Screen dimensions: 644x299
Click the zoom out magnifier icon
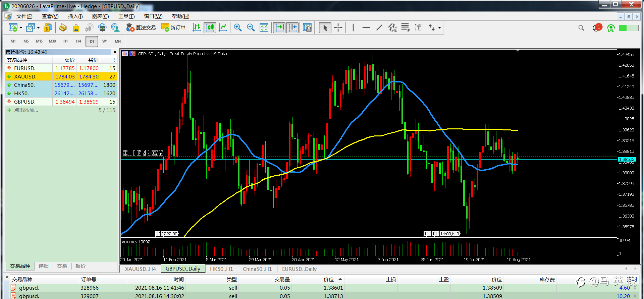coord(251,28)
